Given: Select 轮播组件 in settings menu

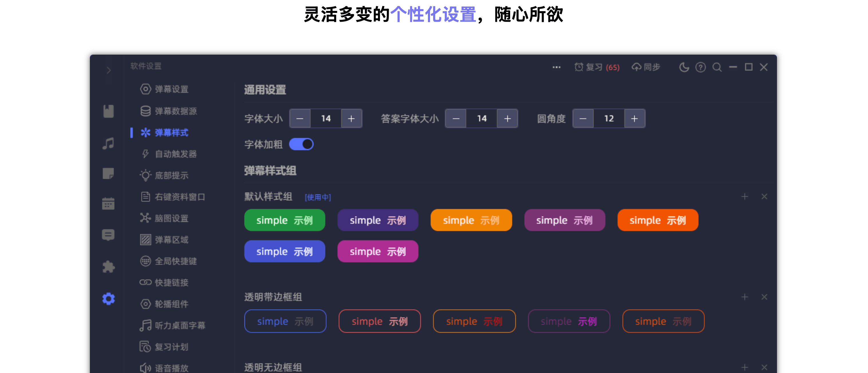Looking at the screenshot, I should (164, 304).
